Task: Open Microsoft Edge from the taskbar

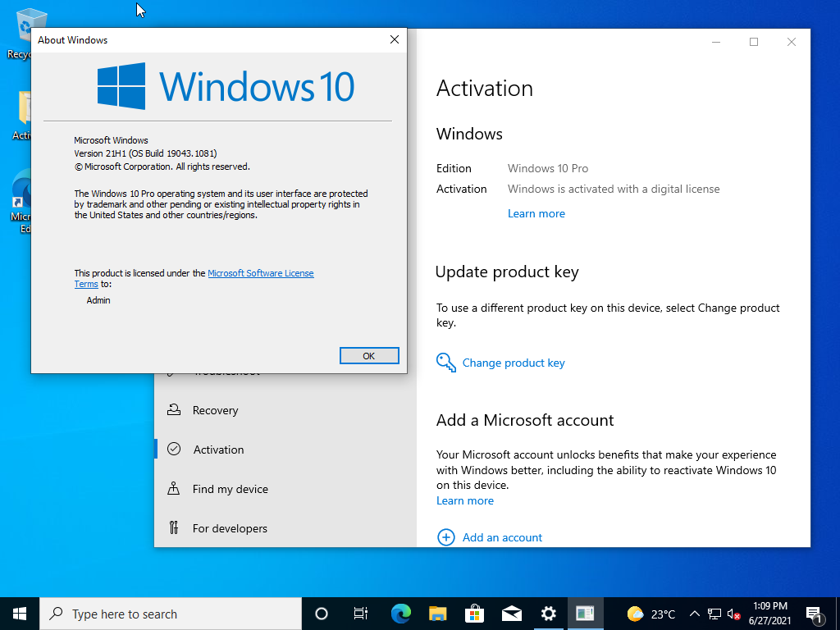Action: (x=400, y=614)
